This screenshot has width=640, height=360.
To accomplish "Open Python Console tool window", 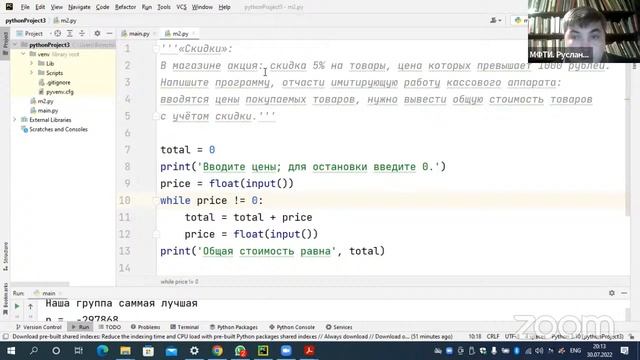I will click(x=292, y=327).
